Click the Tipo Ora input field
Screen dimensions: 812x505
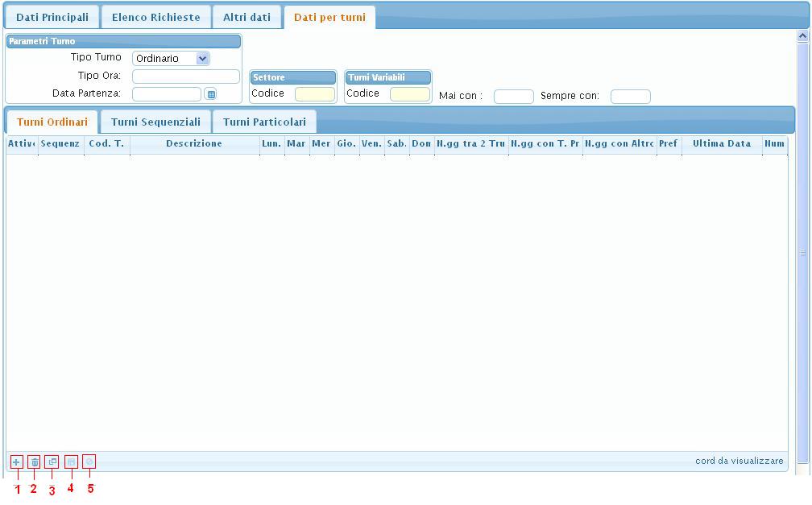pos(185,77)
